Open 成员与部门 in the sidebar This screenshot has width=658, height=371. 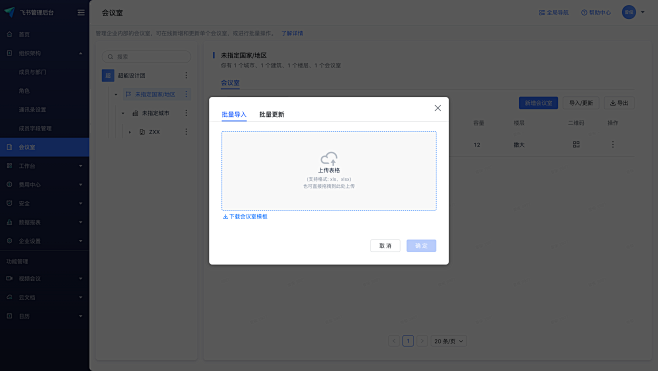click(x=32, y=72)
